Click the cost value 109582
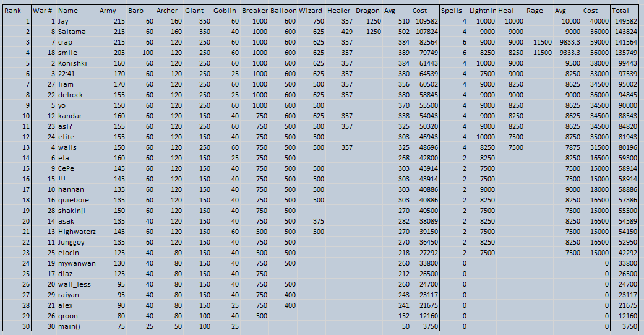This screenshot has width=644, height=335. coord(427,21)
